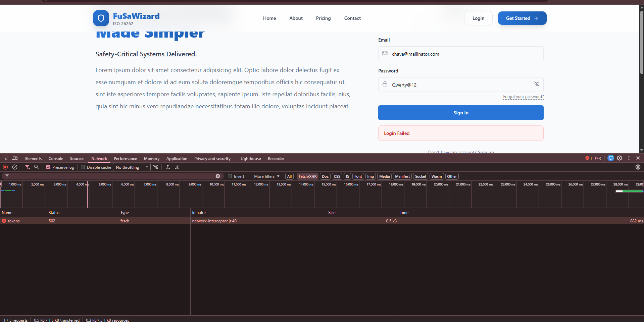The image size is (644, 322).
Task: Click the export HAR download icon
Action: (177, 167)
